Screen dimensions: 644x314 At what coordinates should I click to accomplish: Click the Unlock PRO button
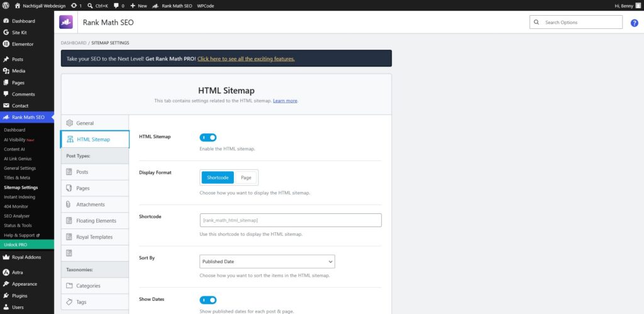[26, 245]
